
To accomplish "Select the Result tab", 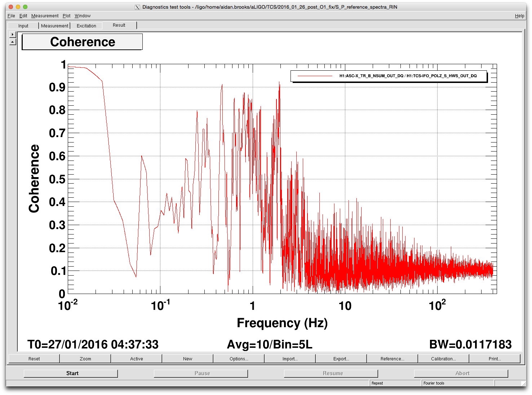I will 119,25.
